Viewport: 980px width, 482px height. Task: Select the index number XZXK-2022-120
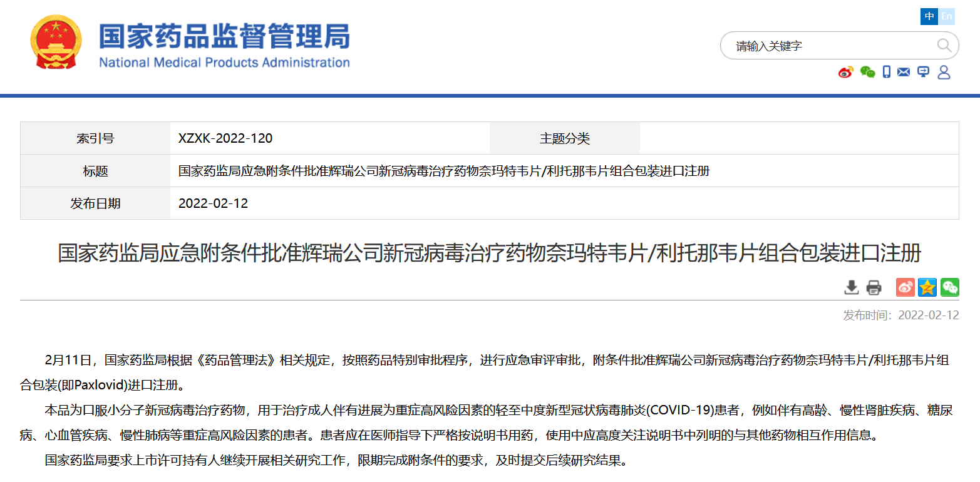click(225, 138)
